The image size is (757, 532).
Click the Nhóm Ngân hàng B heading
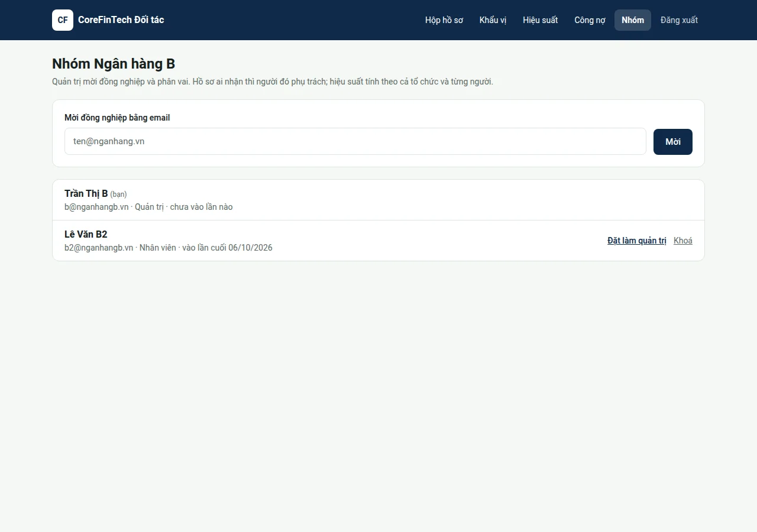pyautogui.click(x=114, y=64)
